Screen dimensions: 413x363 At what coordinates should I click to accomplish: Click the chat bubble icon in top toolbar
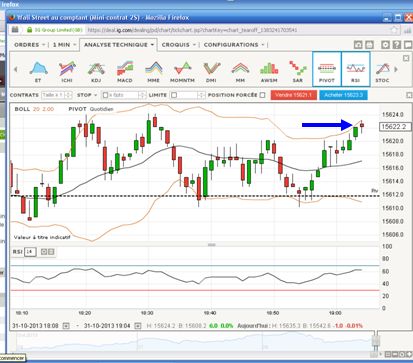[408, 44]
